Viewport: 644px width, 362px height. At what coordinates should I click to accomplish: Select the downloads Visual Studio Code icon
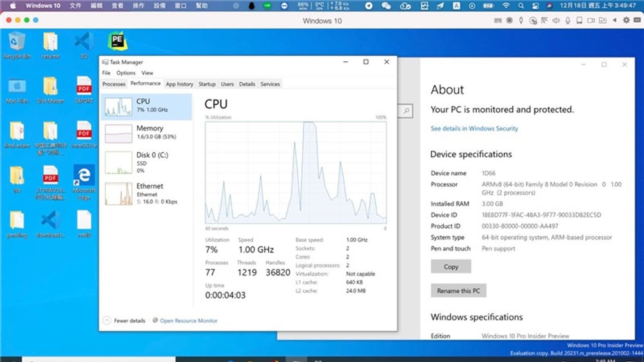tap(50, 225)
